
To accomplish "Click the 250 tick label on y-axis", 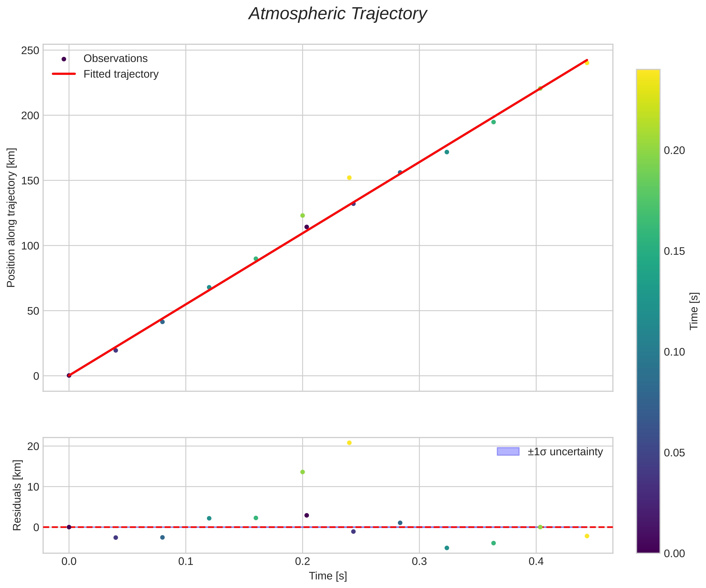I will coord(30,51).
